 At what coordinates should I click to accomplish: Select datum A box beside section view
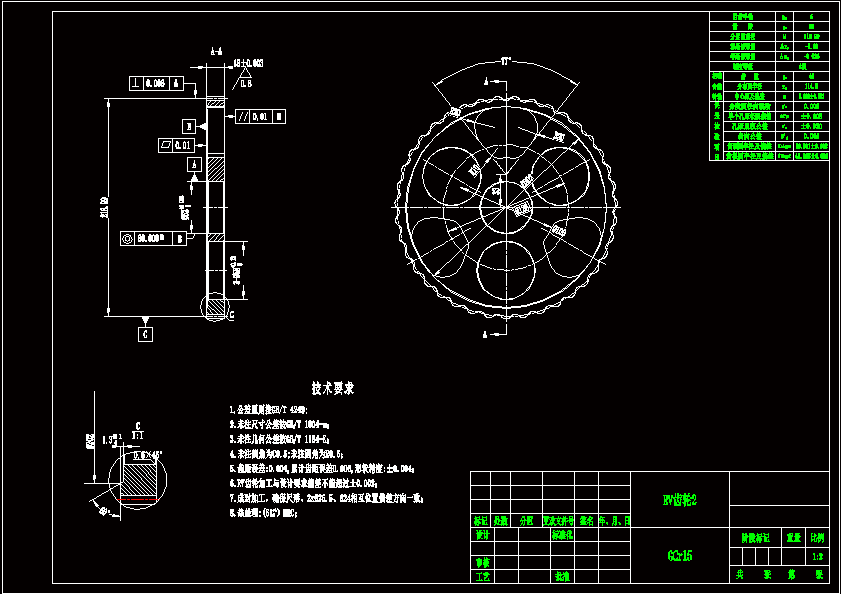[x=194, y=165]
